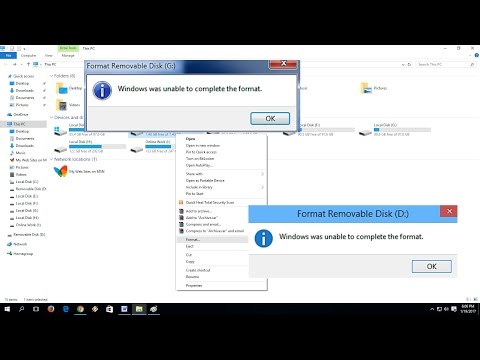Choose Cut in the context menu
The width and height of the screenshot is (480, 360).
[189, 255]
